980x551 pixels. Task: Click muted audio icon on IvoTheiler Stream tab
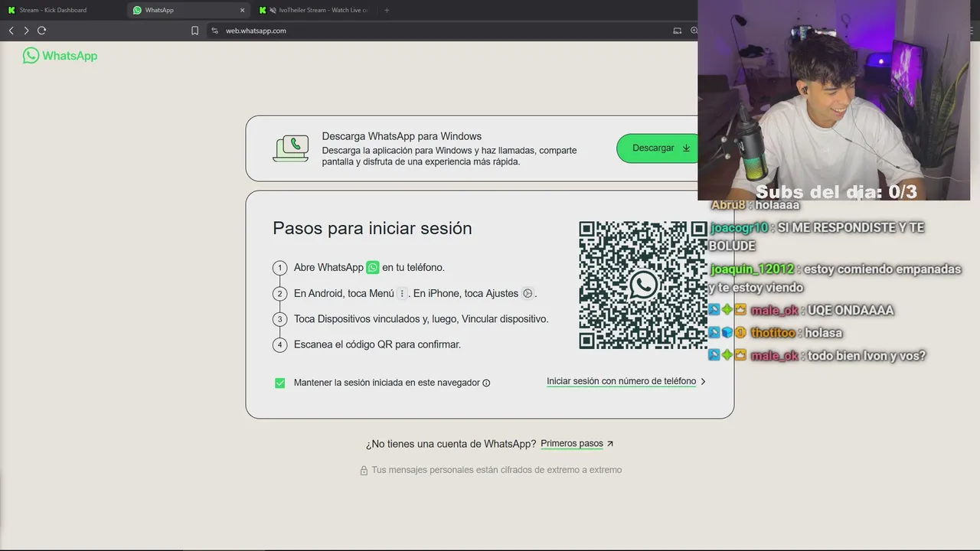273,10
